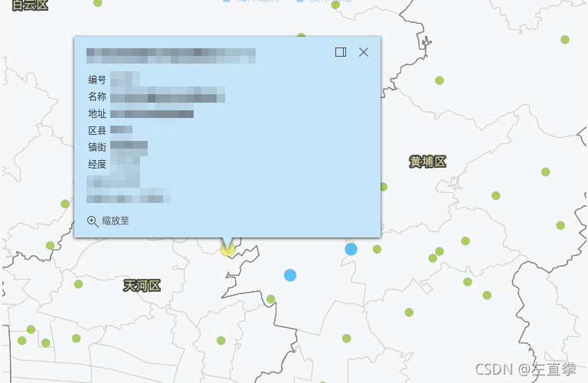Select the green point left of 天河区 label
588x383 pixels.
coord(78,284)
